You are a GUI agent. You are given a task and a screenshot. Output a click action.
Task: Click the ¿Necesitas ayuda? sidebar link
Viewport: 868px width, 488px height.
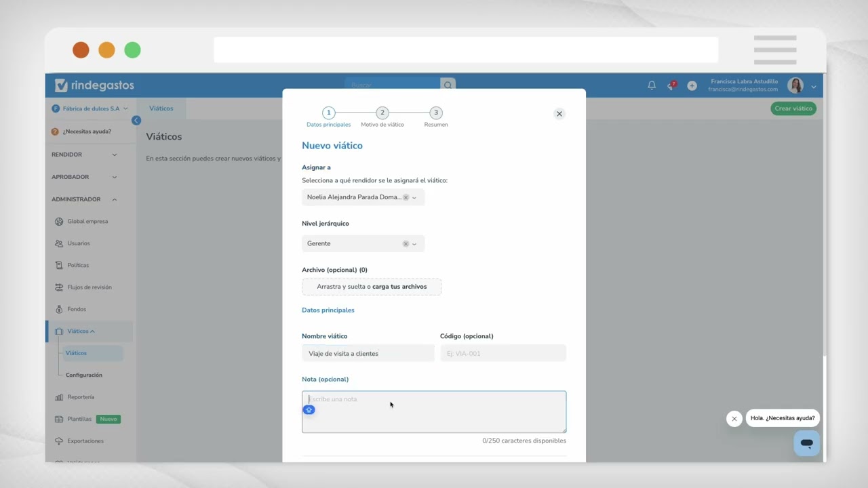tap(81, 131)
